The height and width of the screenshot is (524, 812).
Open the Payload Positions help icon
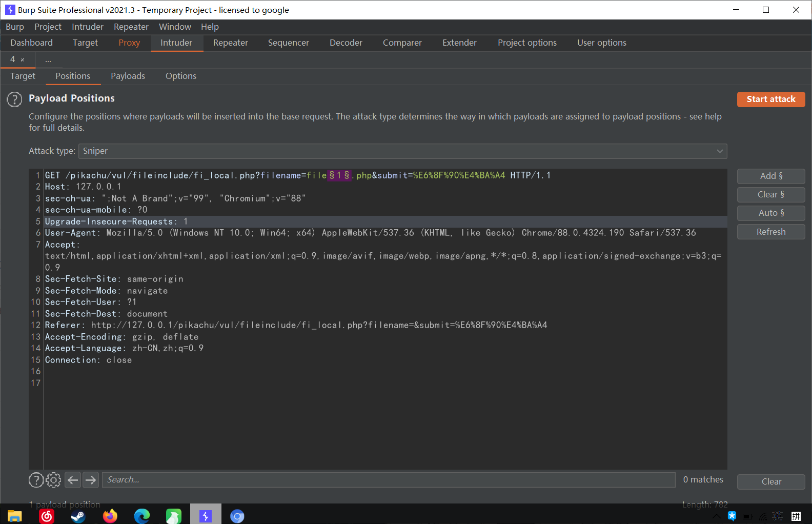pos(14,99)
